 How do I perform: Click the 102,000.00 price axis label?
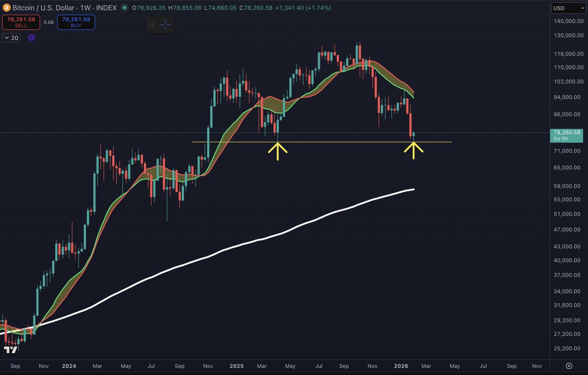[568, 81]
